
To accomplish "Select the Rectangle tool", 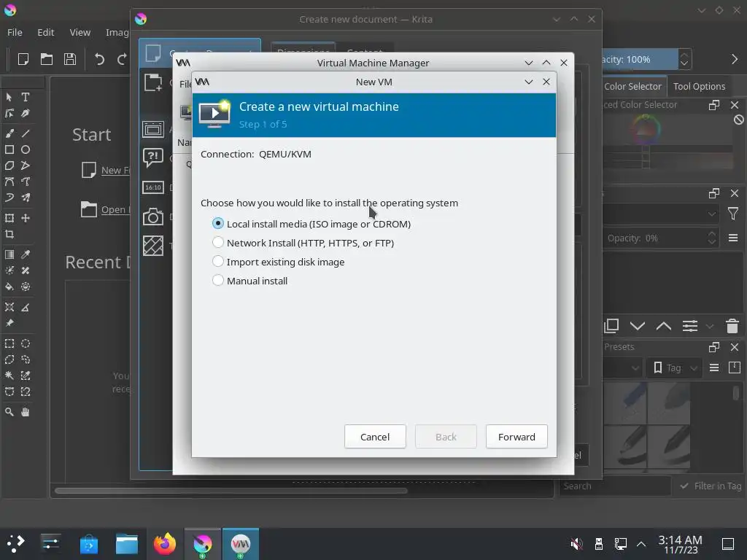I will pyautogui.click(x=9, y=149).
